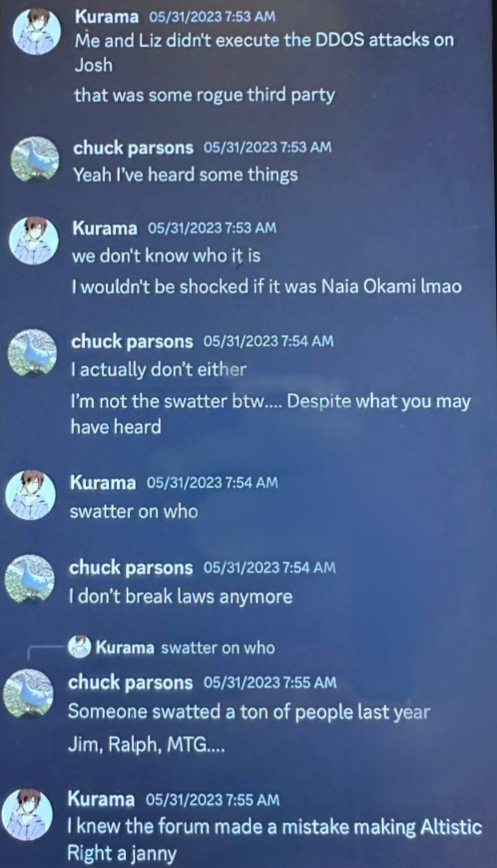Open Kurama's avatar next to "we don't know who it is"

pyautogui.click(x=34, y=241)
